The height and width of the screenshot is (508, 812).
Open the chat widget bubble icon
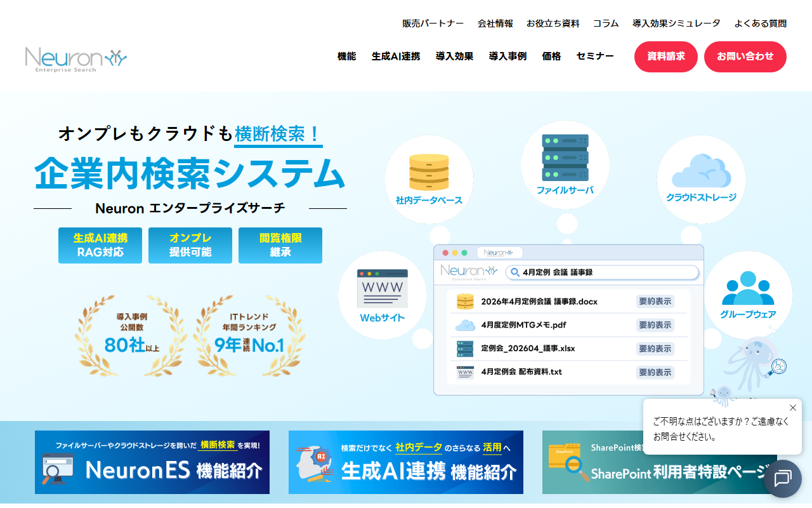tap(782, 478)
